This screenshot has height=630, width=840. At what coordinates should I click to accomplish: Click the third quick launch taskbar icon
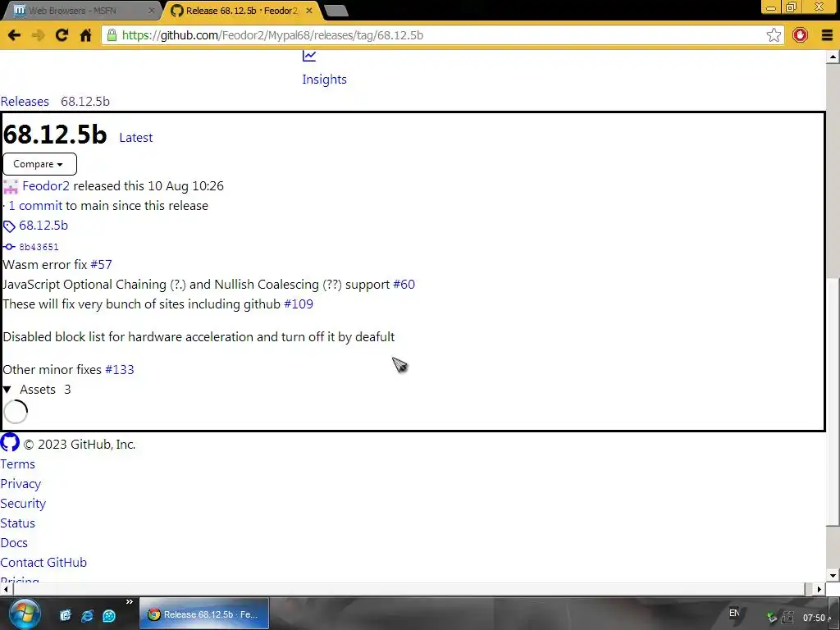click(x=109, y=615)
